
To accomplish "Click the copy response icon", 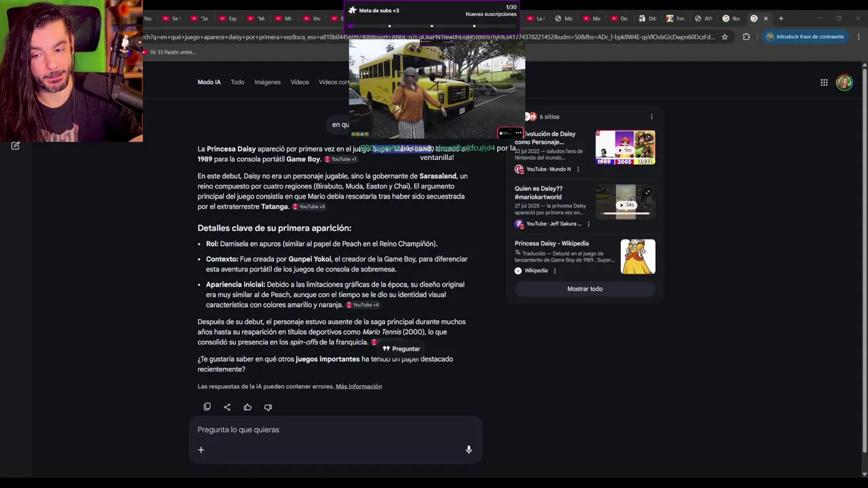I will (x=207, y=407).
